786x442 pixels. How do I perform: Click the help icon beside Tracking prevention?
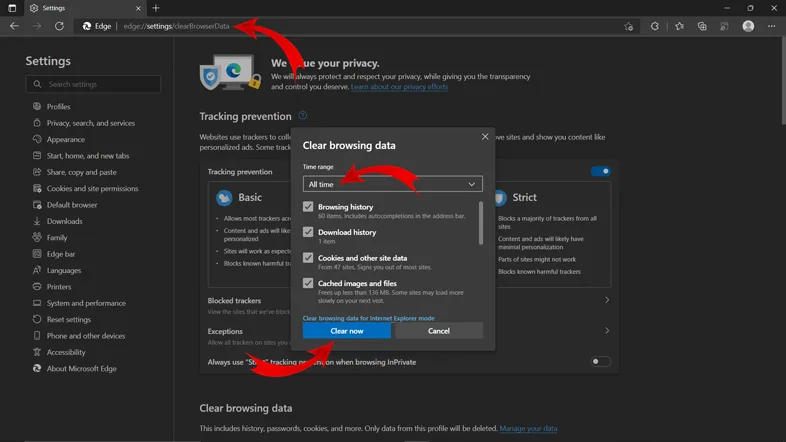coord(303,116)
